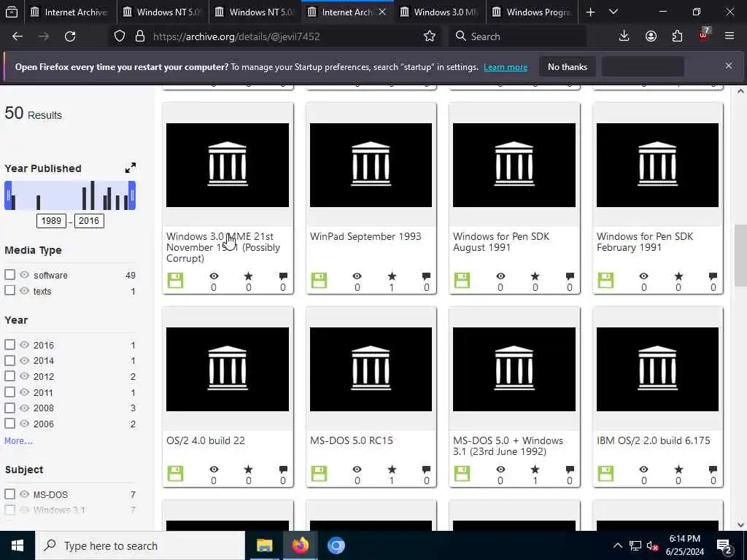Open the Firefox account icon
This screenshot has height=560, width=747.
tap(651, 36)
